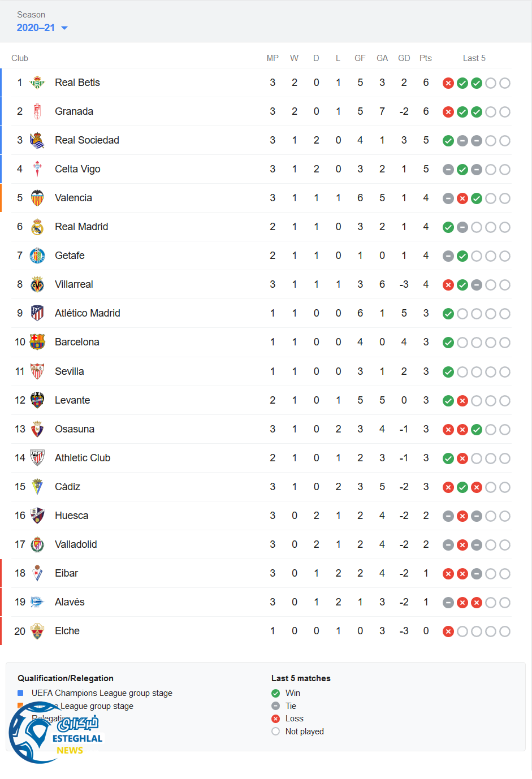Screen dimensions: 532x779
Task: Click the Barcelona crest icon
Action: tap(37, 342)
